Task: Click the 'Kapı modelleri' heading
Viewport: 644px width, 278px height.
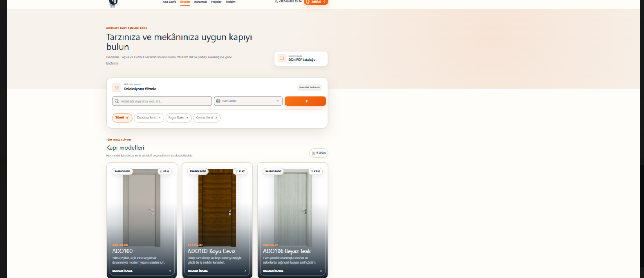Action: 125,148
